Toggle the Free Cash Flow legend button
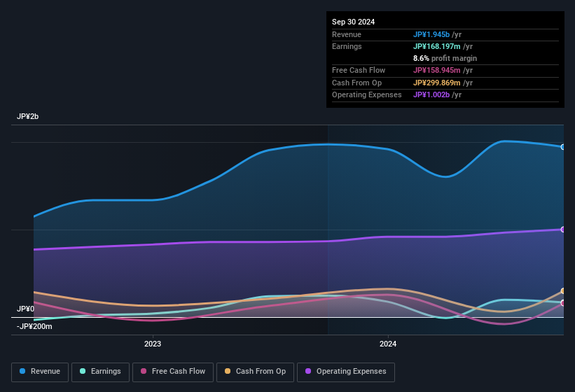Screen dimensions: 575x392 coord(173,372)
